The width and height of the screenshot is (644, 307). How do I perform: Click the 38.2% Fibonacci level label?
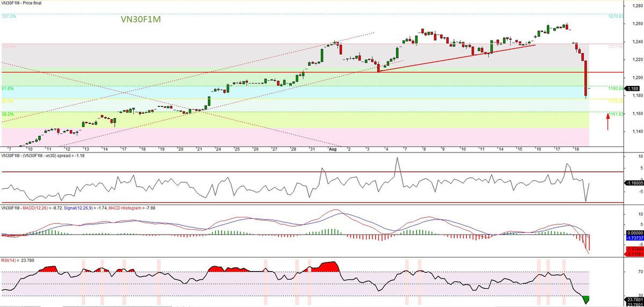coord(8,114)
